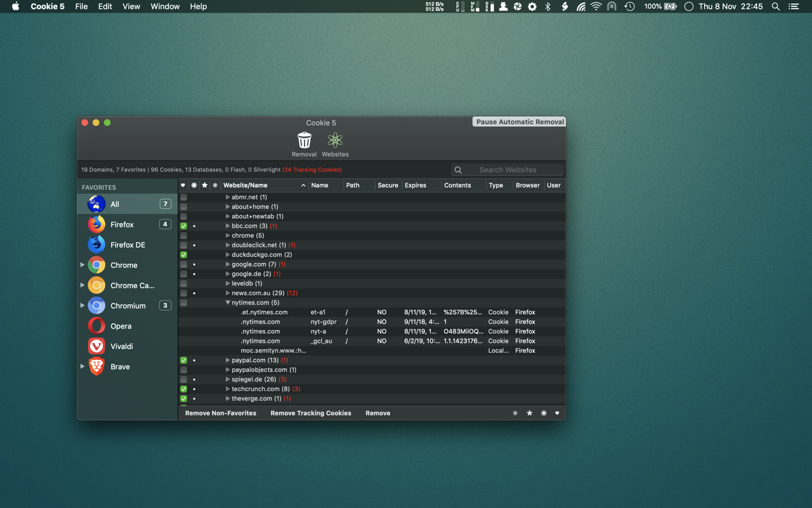812x508 pixels.
Task: Uncheck the favorite box for duckduckgo.com
Action: (183, 255)
